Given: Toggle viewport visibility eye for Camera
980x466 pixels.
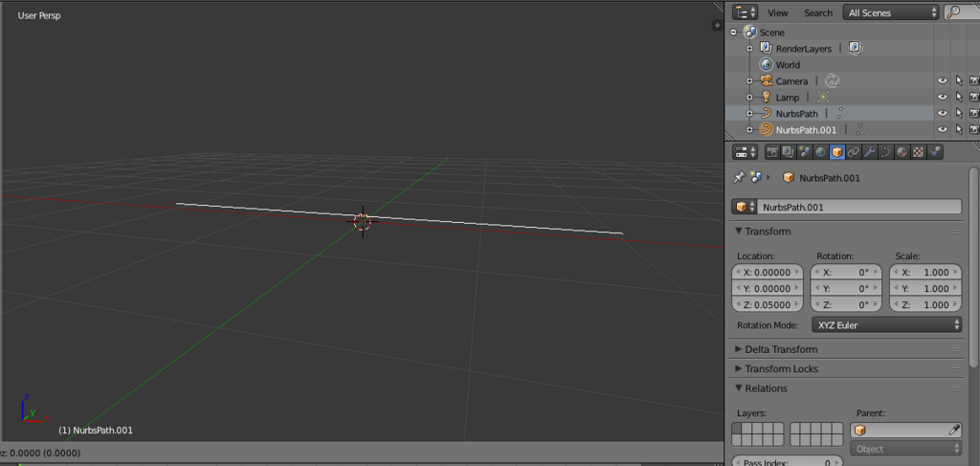Looking at the screenshot, I should [943, 81].
